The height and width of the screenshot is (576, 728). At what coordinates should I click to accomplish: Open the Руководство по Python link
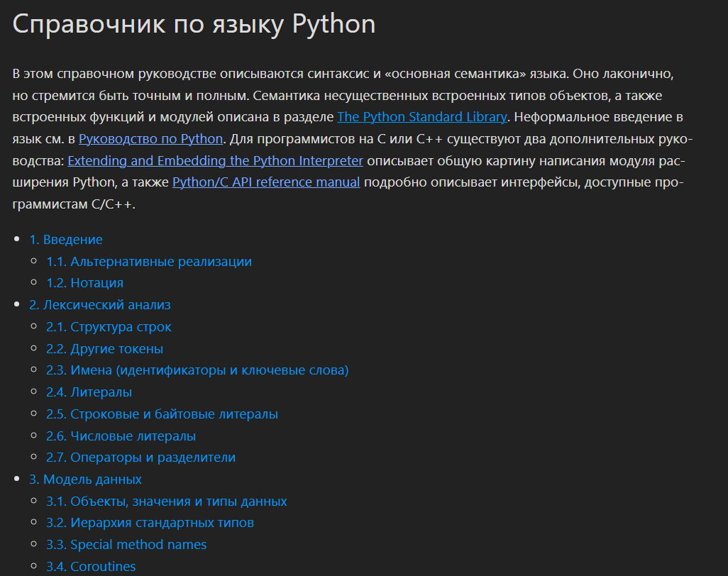[x=150, y=139]
